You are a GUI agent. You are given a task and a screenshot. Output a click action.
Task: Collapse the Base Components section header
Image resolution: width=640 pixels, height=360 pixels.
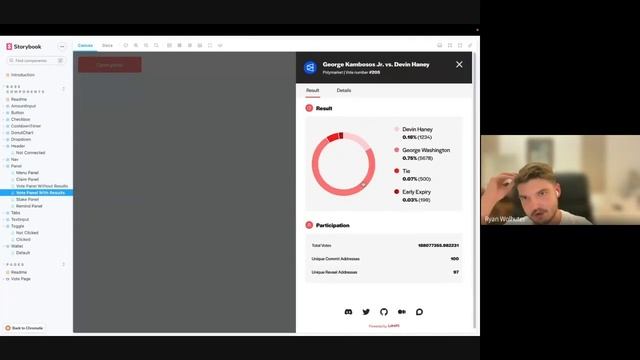pyautogui.click(x=25, y=89)
